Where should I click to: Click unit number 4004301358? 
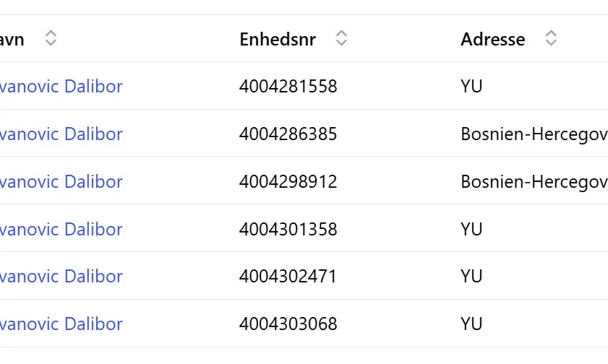point(288,229)
